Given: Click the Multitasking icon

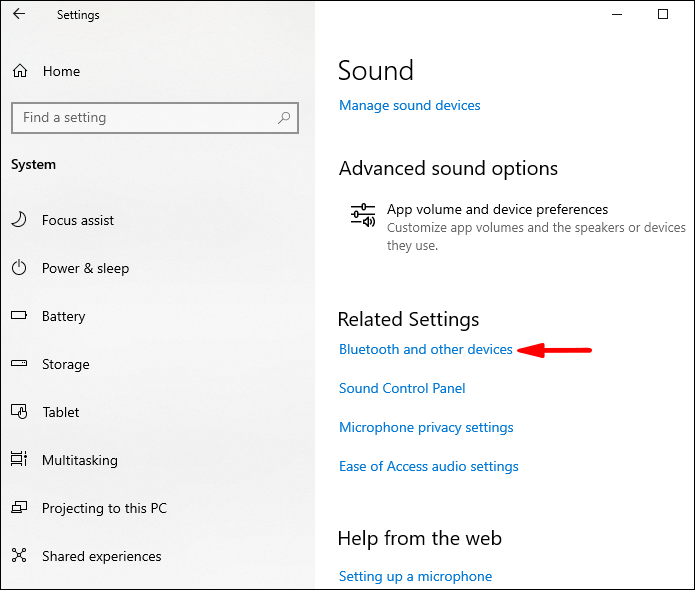Looking at the screenshot, I should click(x=19, y=460).
